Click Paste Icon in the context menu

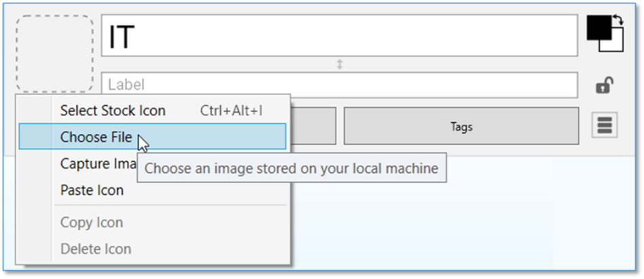click(x=92, y=190)
